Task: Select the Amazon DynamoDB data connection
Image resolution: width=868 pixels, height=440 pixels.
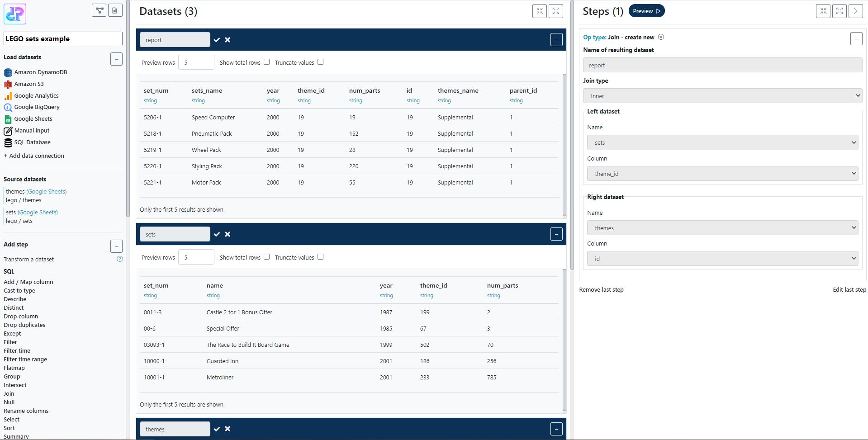Action: click(41, 72)
